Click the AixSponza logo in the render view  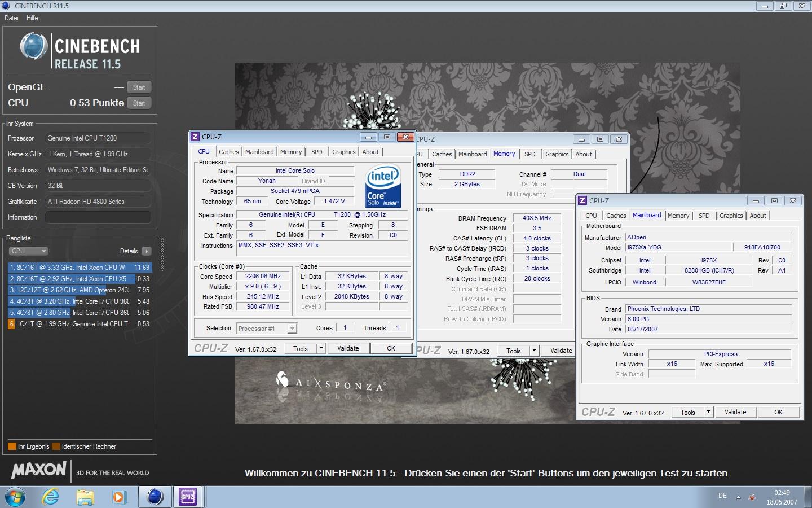[x=330, y=383]
